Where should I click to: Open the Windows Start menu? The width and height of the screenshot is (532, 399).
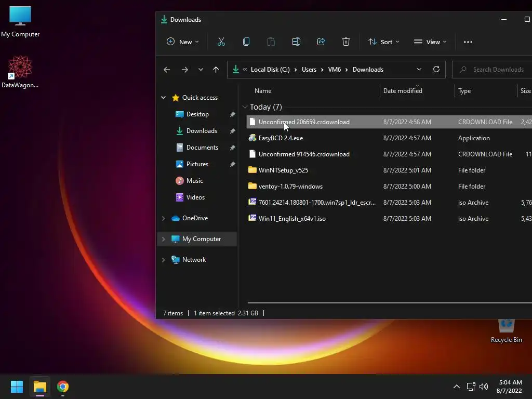coord(17,387)
